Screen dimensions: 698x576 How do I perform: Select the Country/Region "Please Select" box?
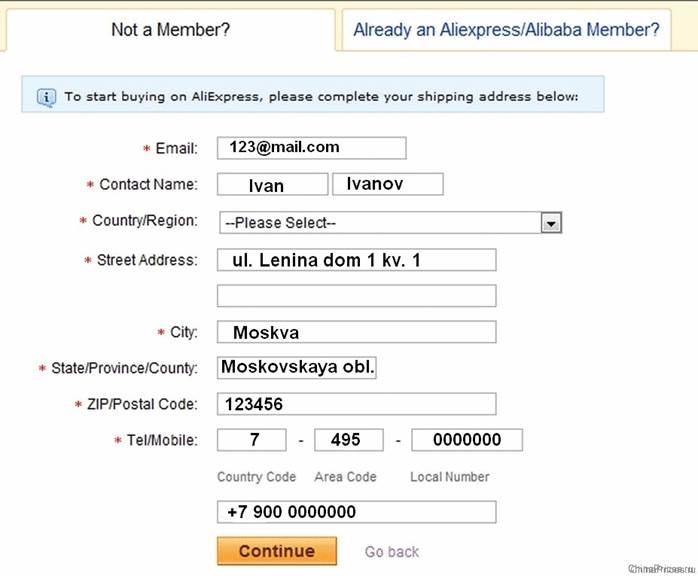[x=380, y=223]
